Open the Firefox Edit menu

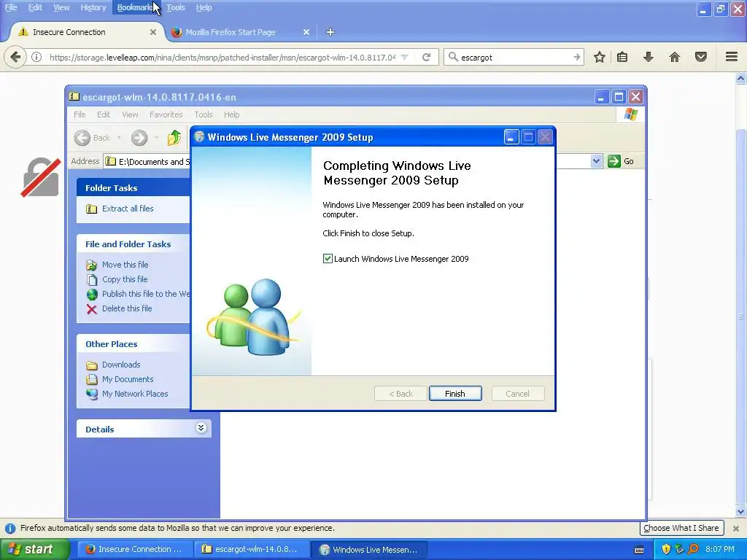click(x=35, y=7)
